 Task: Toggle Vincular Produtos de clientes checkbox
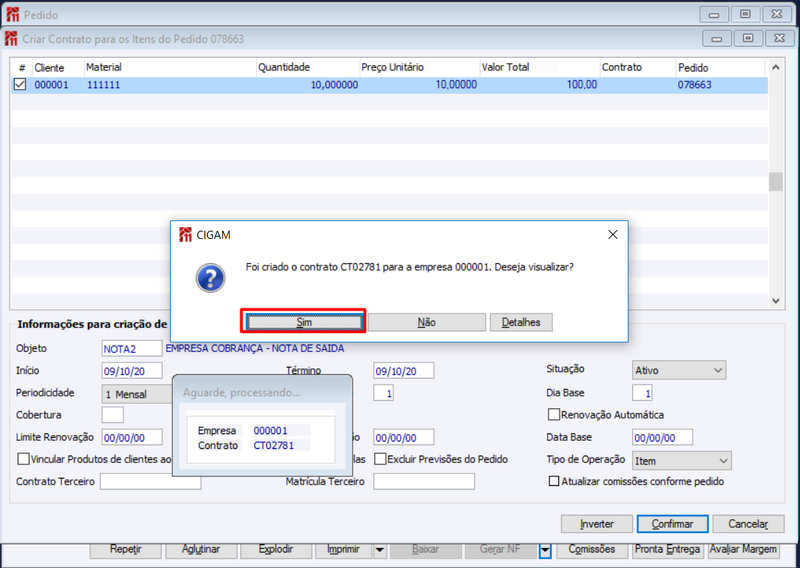point(23,459)
